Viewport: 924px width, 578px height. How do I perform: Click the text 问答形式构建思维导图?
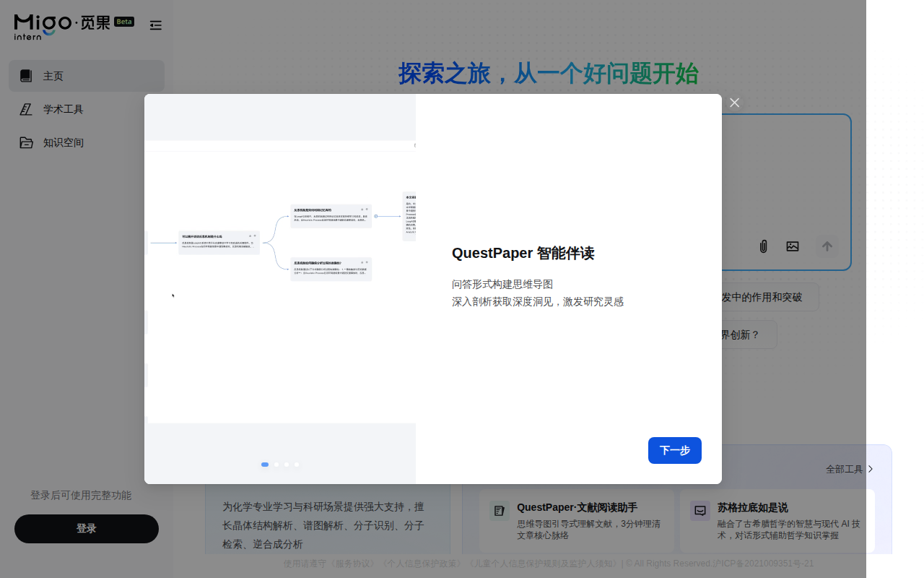pyautogui.click(x=502, y=285)
